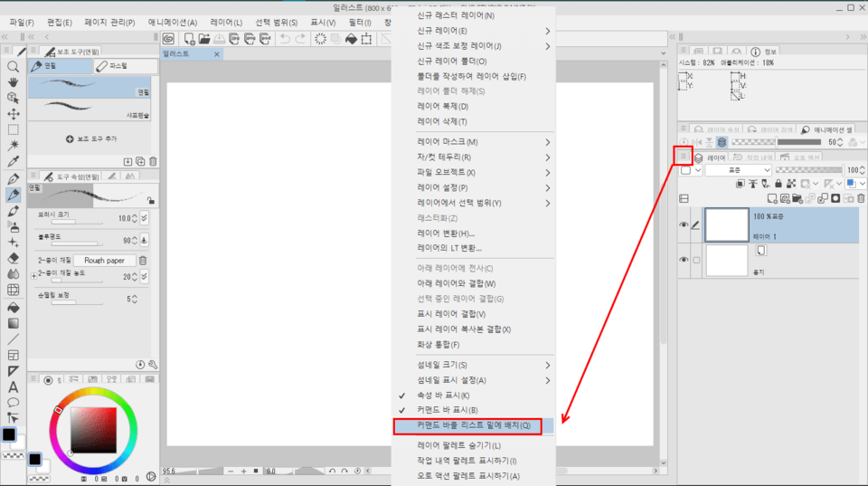Open the Rough paper texture dropdown
This screenshot has height=486, width=868.
point(105,261)
